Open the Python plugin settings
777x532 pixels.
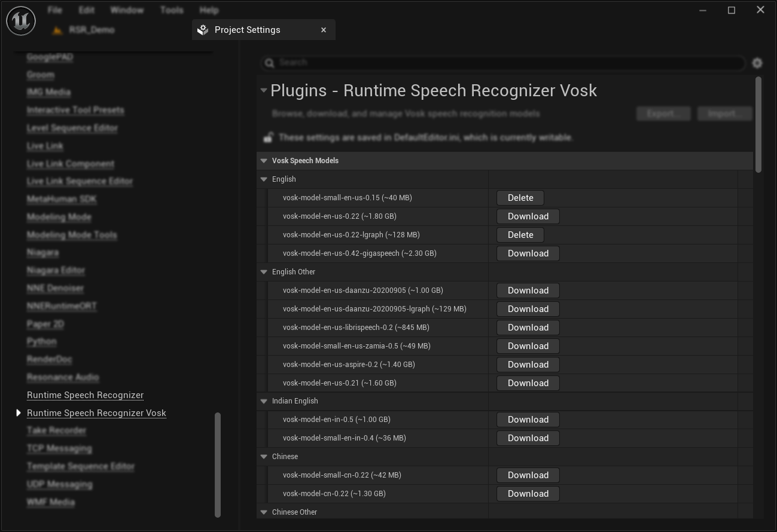coord(42,341)
